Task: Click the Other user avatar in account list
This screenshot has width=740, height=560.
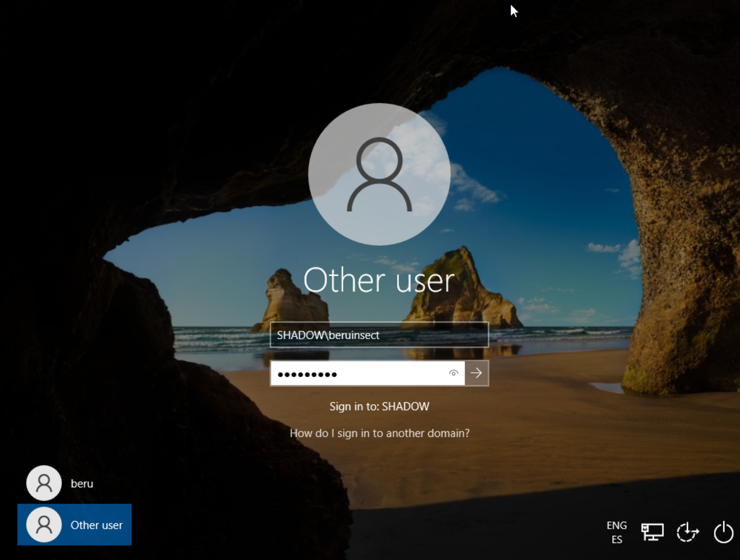Action: coord(44,524)
